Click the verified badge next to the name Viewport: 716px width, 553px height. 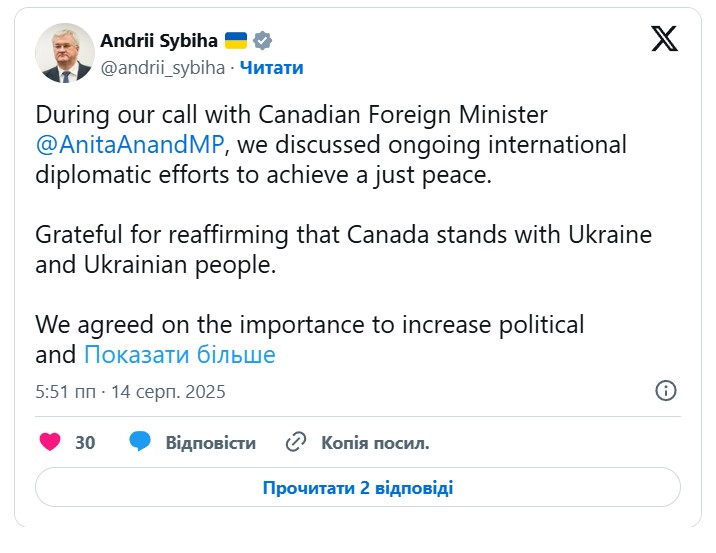pyautogui.click(x=263, y=41)
